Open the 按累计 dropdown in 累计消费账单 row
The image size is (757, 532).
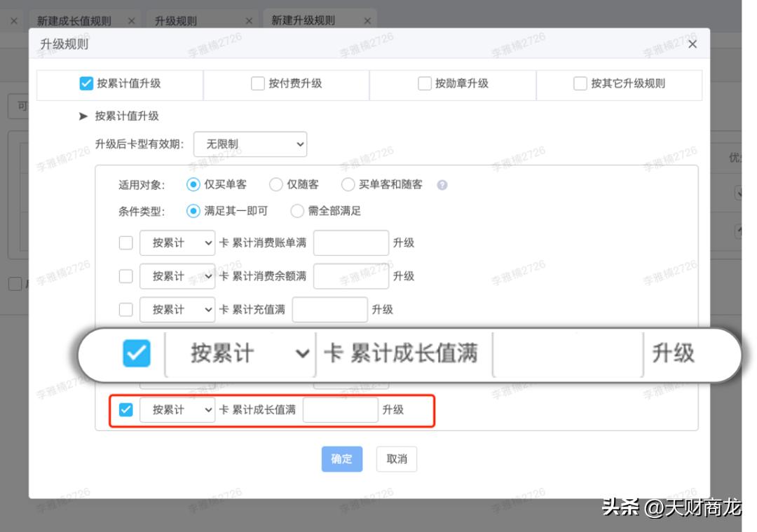tap(177, 243)
